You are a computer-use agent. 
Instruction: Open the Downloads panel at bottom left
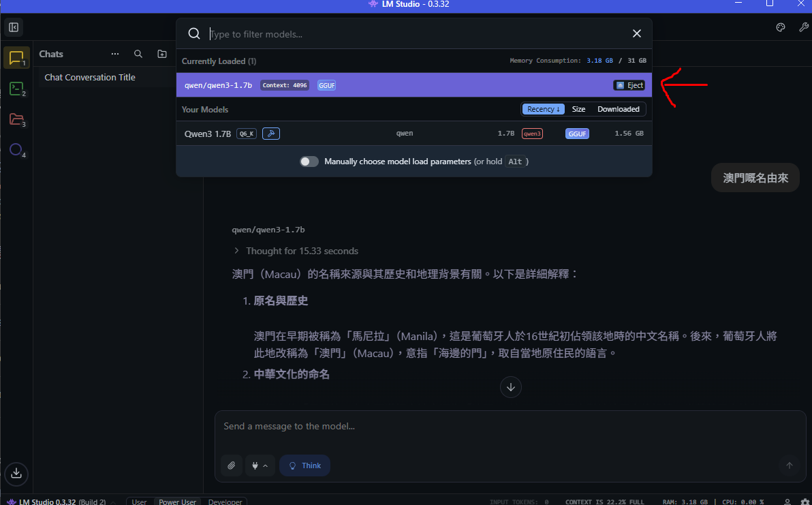[x=16, y=474]
